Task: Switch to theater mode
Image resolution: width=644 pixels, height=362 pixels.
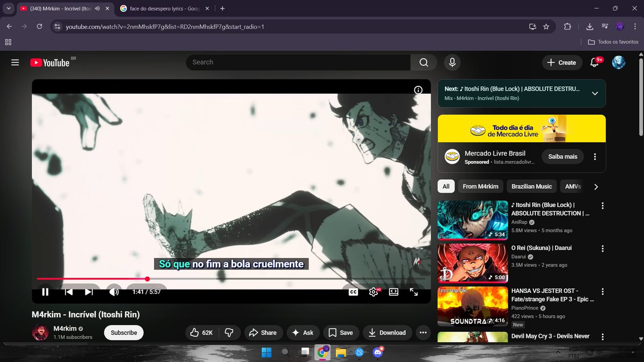Action: click(x=393, y=292)
